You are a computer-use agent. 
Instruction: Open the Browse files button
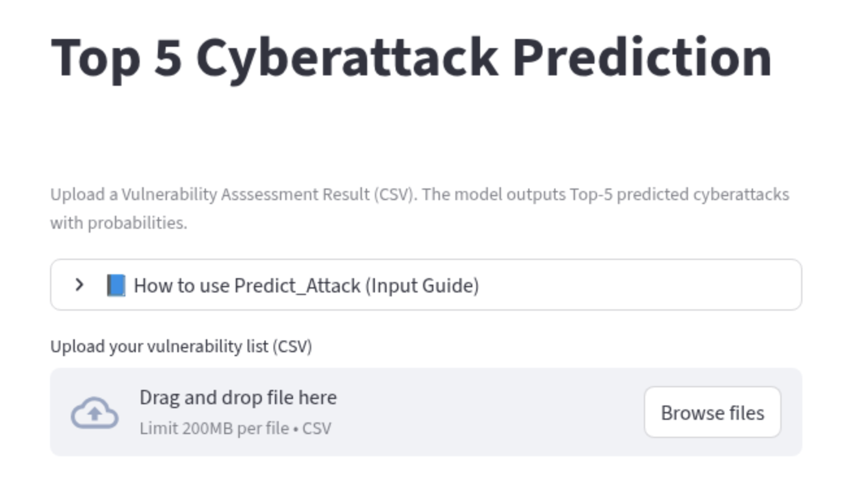pyautogui.click(x=712, y=413)
